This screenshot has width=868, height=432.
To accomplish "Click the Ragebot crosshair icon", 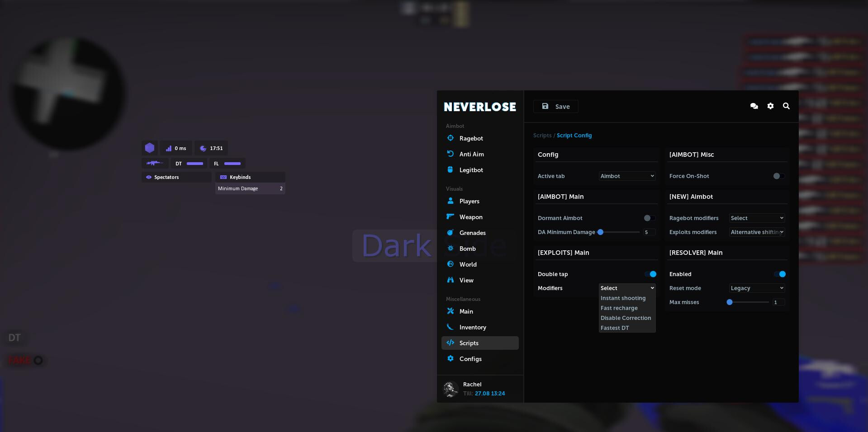I will 450,138.
